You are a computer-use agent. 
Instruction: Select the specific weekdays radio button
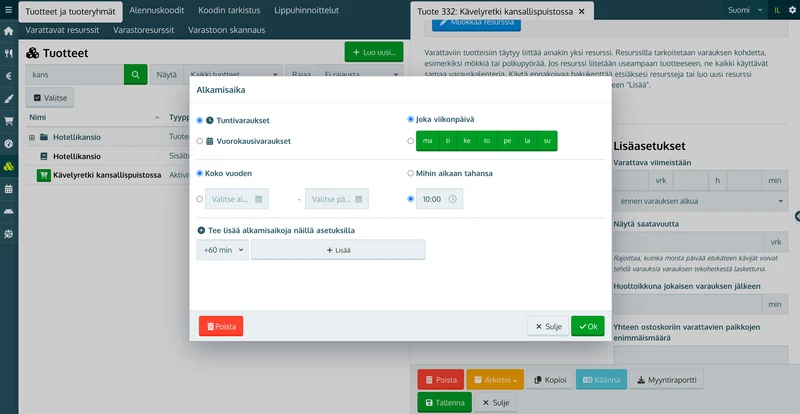pyautogui.click(x=410, y=141)
